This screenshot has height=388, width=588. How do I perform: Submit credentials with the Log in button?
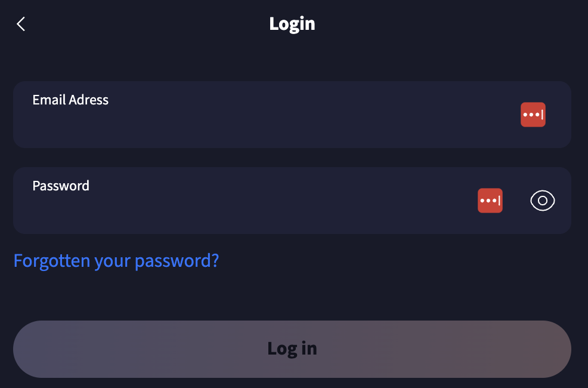tap(292, 349)
